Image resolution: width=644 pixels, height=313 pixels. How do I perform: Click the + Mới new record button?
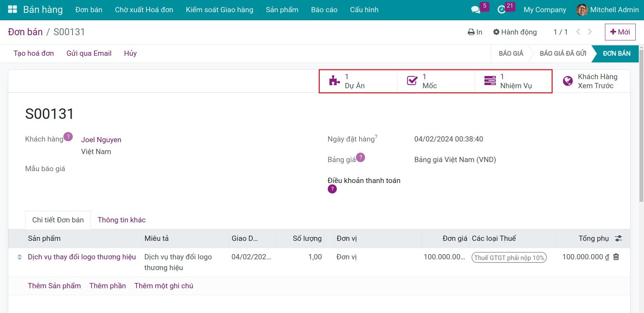click(x=620, y=32)
